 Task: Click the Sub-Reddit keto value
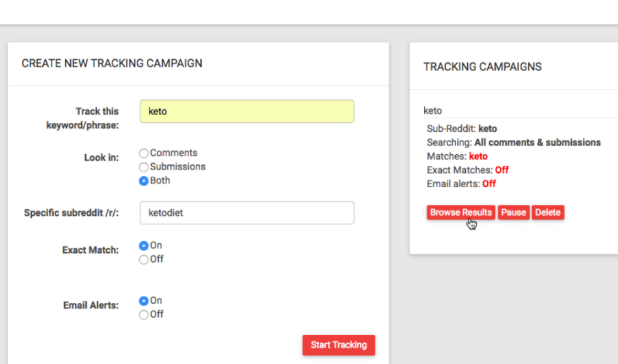[487, 129]
